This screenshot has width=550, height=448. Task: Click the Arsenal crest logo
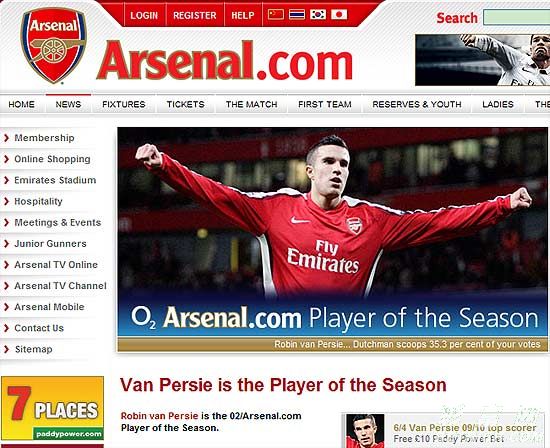pos(53,46)
